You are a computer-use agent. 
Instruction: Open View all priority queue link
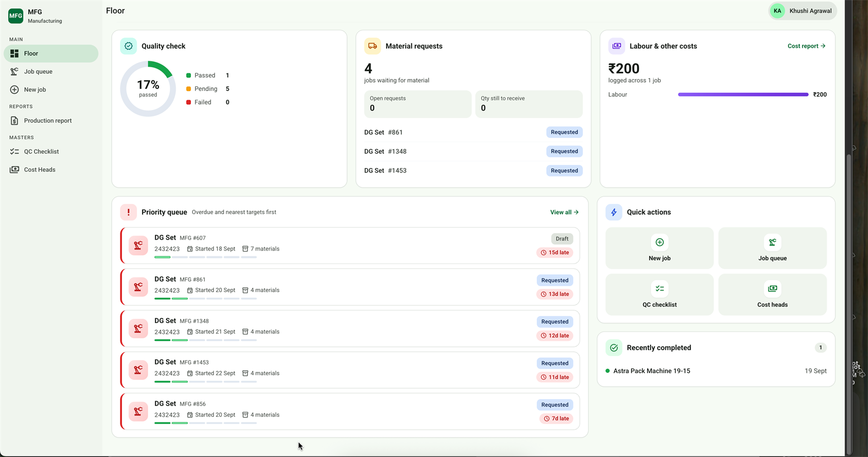pyautogui.click(x=565, y=213)
